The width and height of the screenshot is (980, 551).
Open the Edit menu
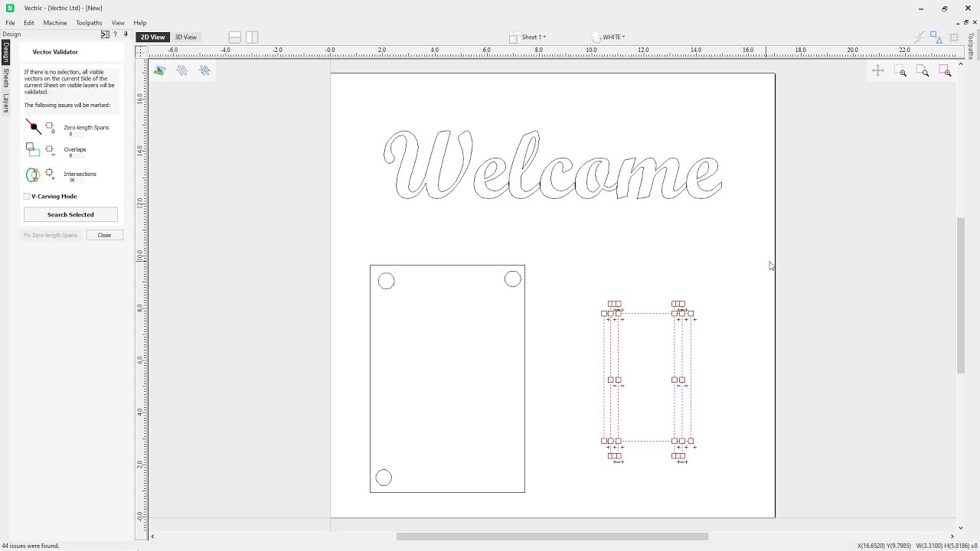point(29,23)
